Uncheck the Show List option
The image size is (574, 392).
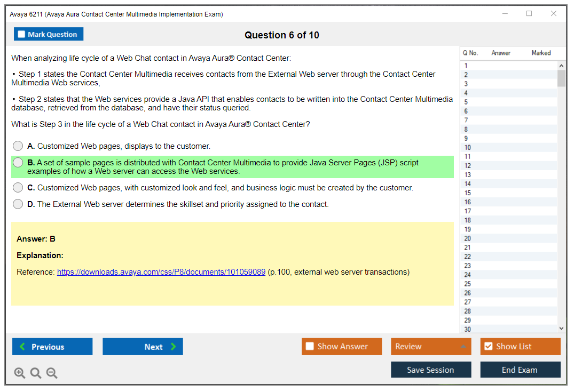click(488, 347)
